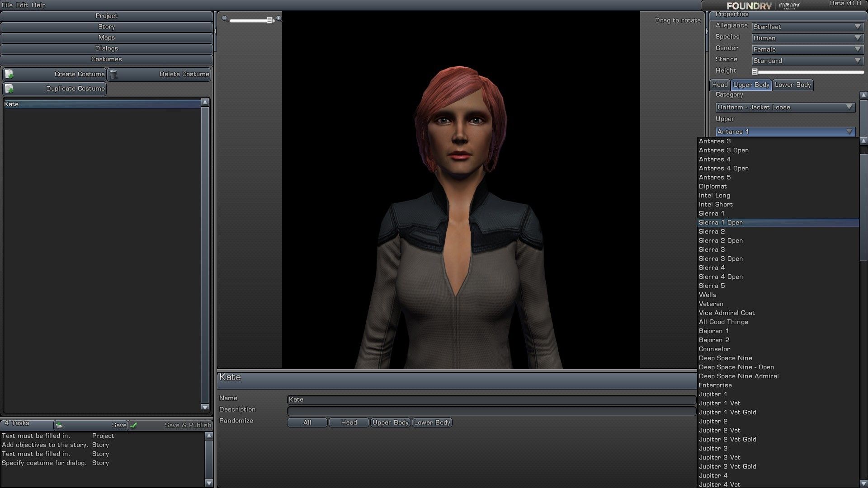Click the Delete Costume trash icon
Image resolution: width=868 pixels, height=488 pixels.
point(114,74)
